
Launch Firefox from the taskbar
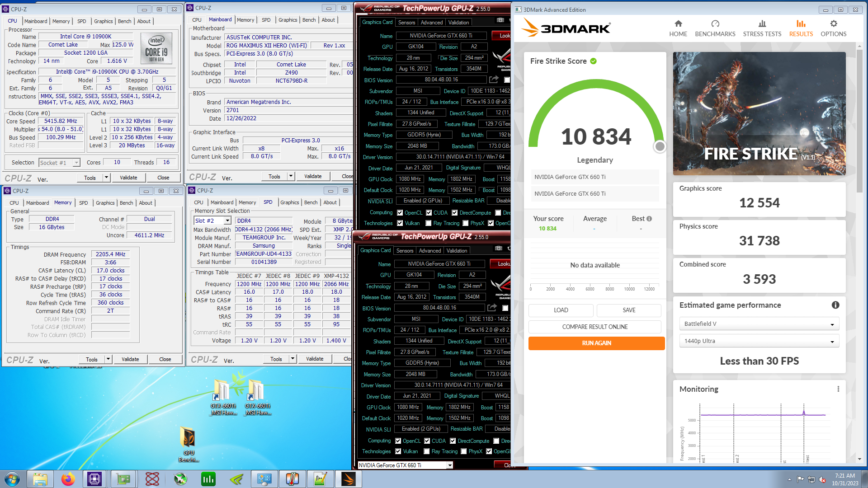68,479
